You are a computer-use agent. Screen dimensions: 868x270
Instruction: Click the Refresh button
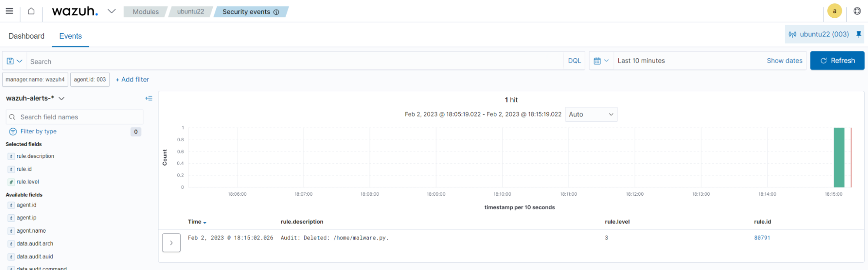pos(837,61)
